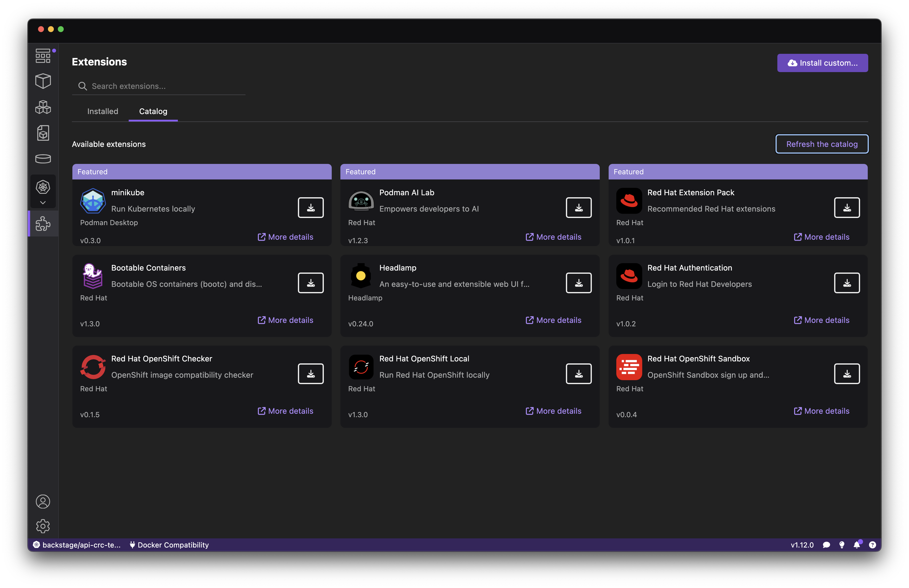This screenshot has height=588, width=909.
Task: Open More details for Podman AI Lab
Action: point(554,237)
